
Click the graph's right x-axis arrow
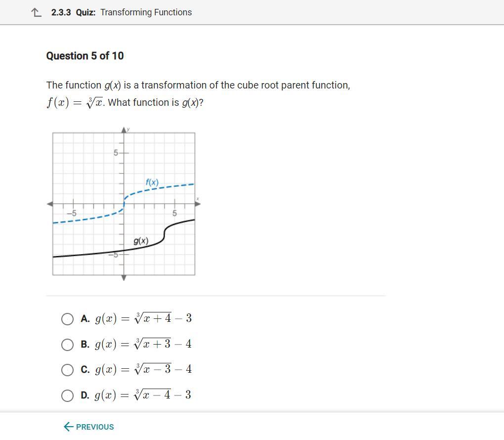(x=198, y=204)
